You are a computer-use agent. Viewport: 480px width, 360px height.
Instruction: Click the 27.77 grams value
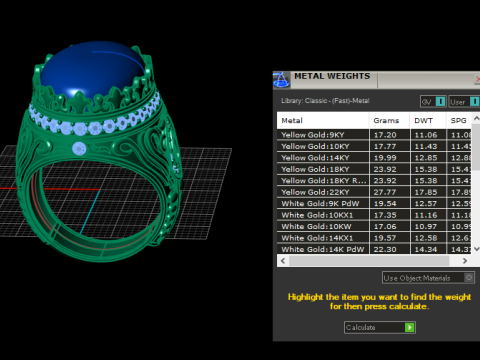coord(385,192)
